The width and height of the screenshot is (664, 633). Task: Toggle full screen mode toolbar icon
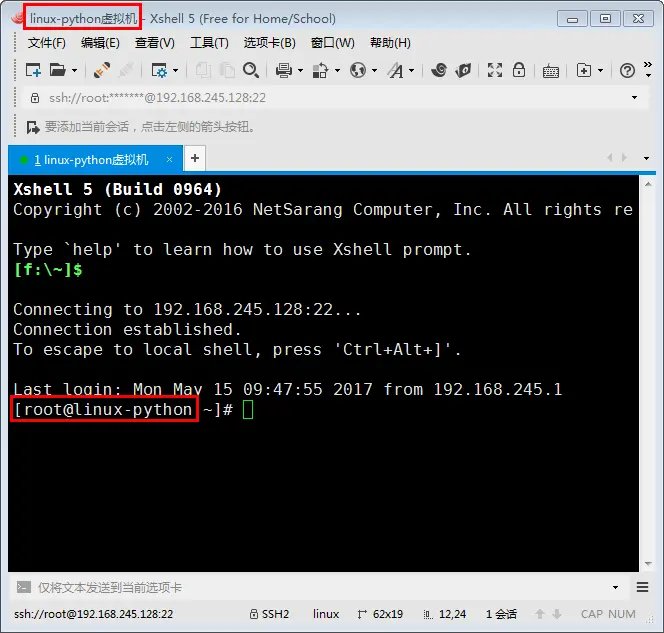click(494, 70)
